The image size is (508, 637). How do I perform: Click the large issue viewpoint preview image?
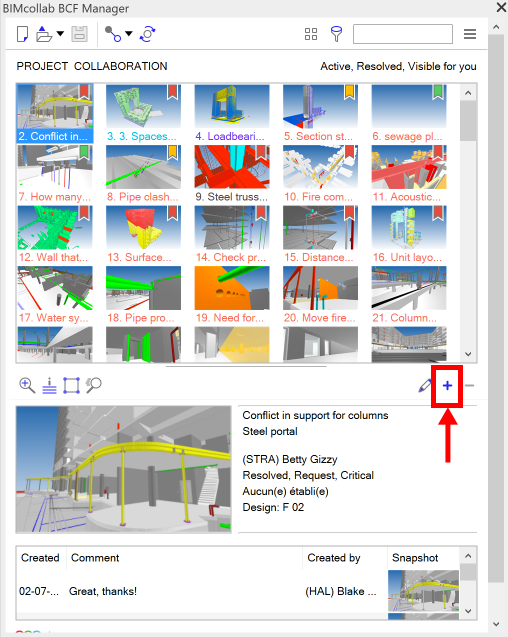pyautogui.click(x=124, y=469)
